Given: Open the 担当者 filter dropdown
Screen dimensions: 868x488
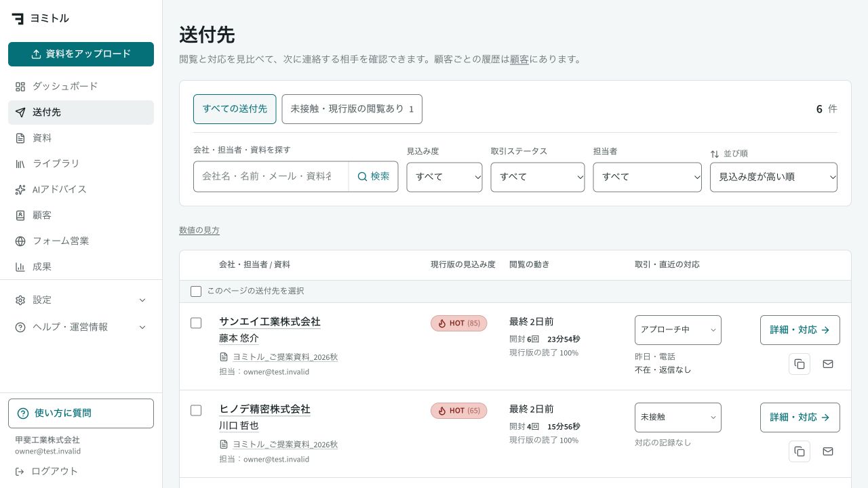Looking at the screenshot, I should [648, 177].
